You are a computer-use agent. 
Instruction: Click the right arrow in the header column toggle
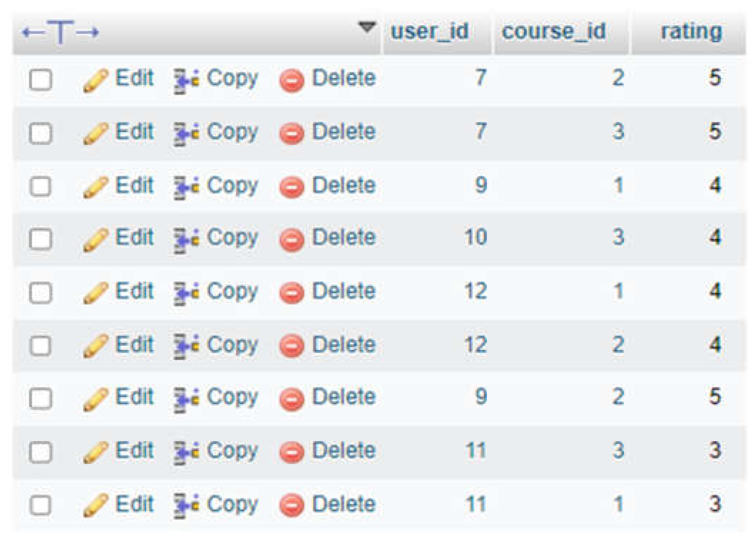coord(87,33)
